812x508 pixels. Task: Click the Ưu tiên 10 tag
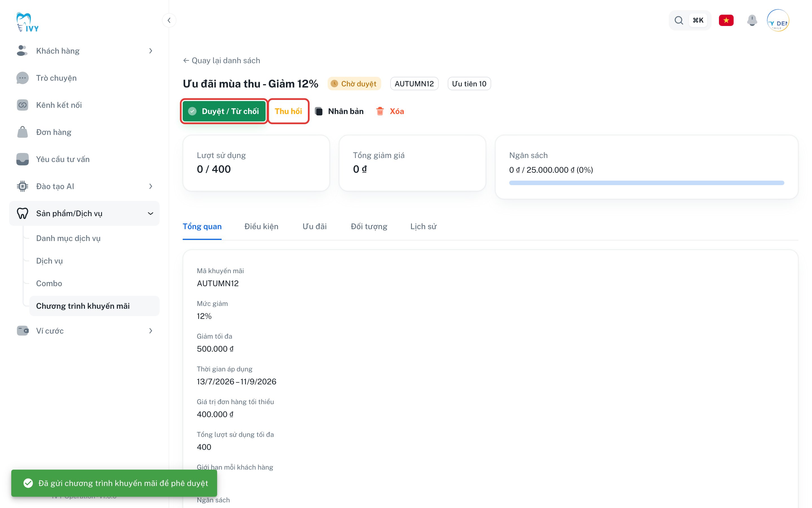pyautogui.click(x=469, y=84)
